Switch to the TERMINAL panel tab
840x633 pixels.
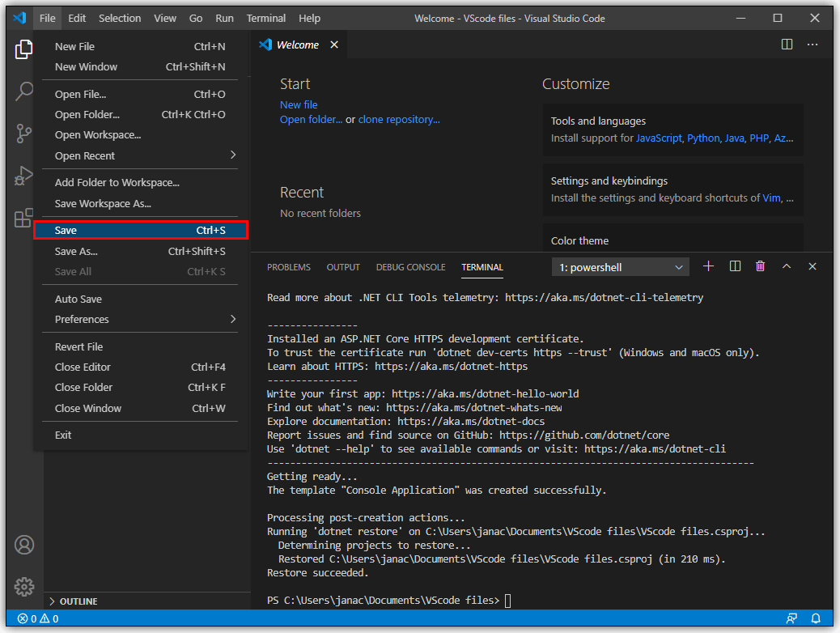pyautogui.click(x=482, y=267)
